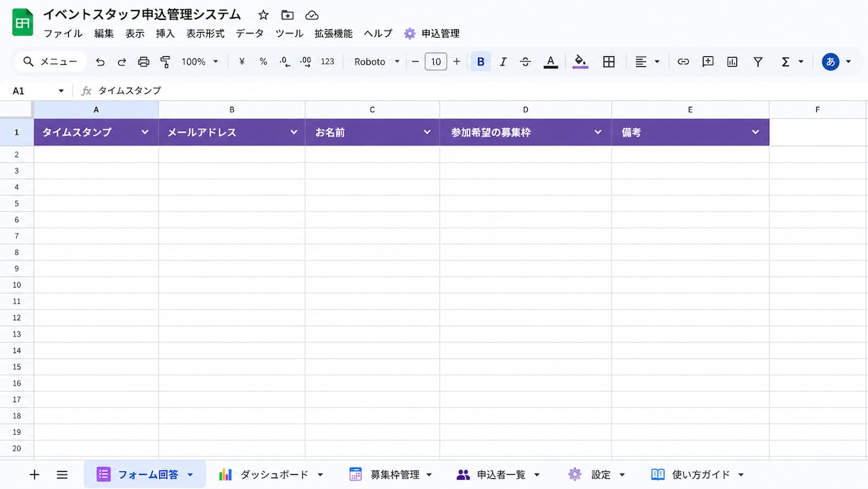The height and width of the screenshot is (489, 868).
Task: Open the zoom 100% dropdown
Action: click(199, 62)
